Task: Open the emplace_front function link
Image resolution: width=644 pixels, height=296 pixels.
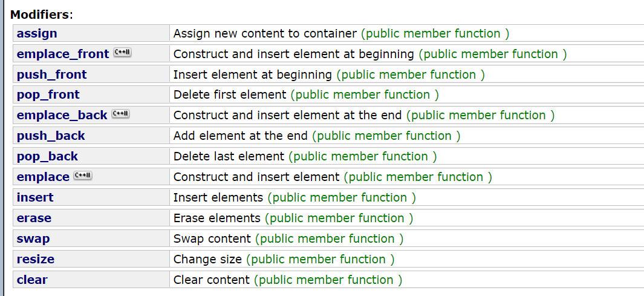Action: coord(62,54)
